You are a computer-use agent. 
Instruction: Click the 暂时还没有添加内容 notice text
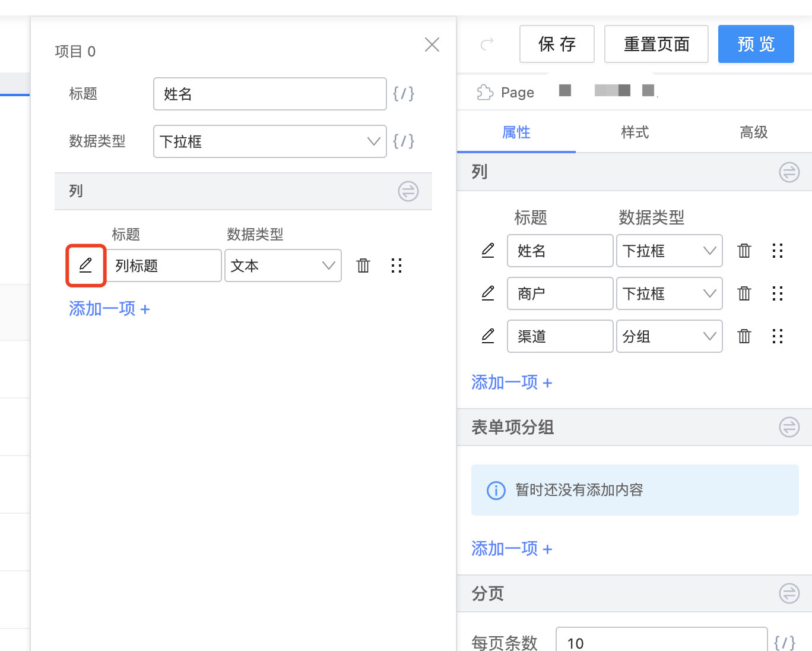(x=579, y=490)
